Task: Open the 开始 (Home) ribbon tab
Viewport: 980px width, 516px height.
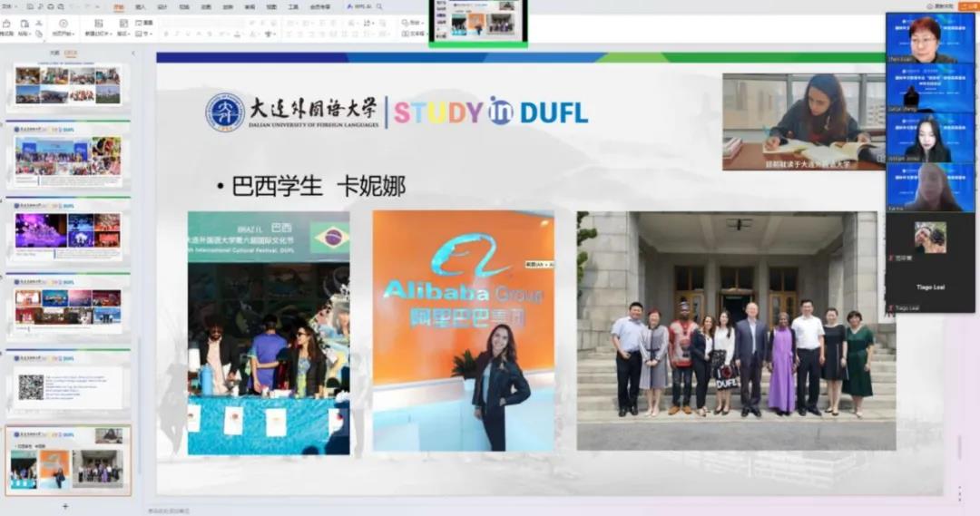Action: 119,7
